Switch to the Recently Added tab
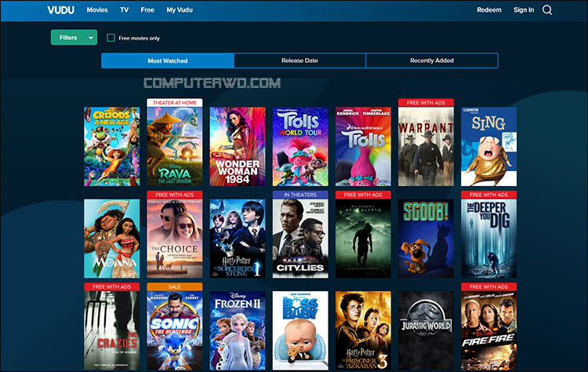Viewport: 588px width, 372px height. click(432, 60)
